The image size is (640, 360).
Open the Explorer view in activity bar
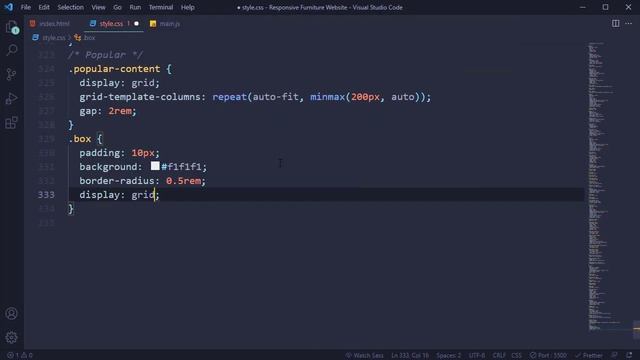(12, 27)
